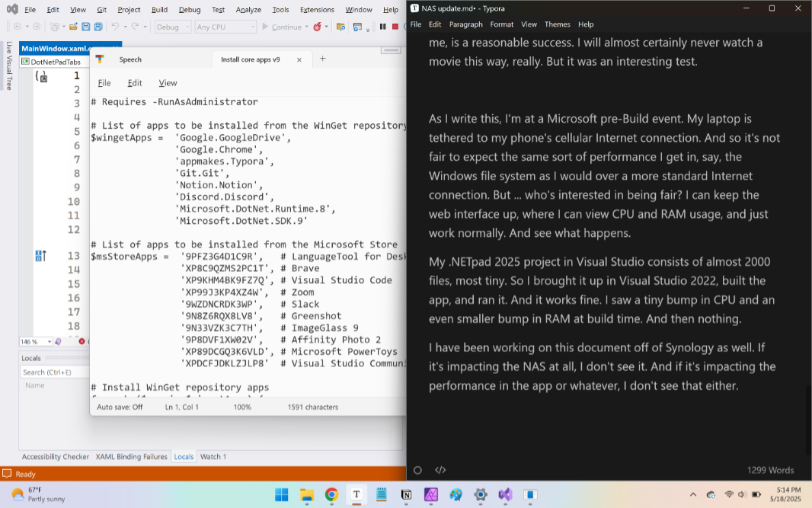Switch to Typora via taskbar icon
812x508 pixels.
(x=356, y=494)
